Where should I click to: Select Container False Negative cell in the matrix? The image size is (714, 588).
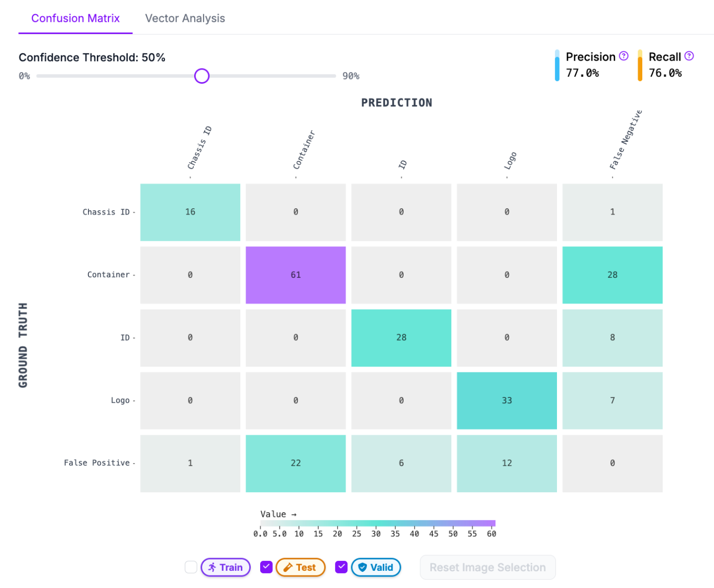tap(612, 275)
